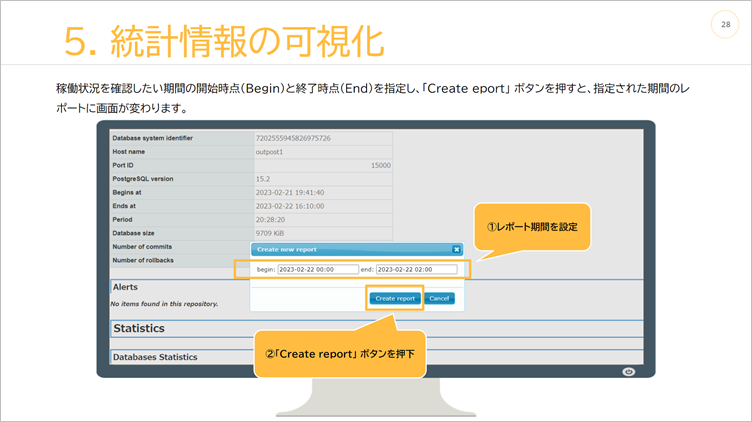
Task: Cancel the Create new report dialog
Action: tap(439, 298)
